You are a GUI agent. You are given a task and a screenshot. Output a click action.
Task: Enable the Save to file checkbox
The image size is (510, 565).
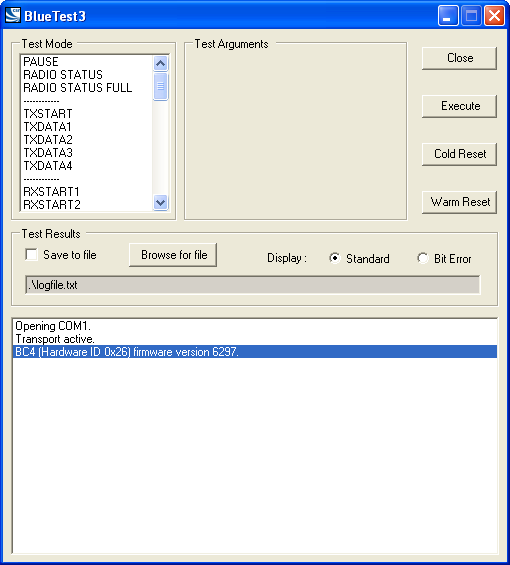[31, 254]
